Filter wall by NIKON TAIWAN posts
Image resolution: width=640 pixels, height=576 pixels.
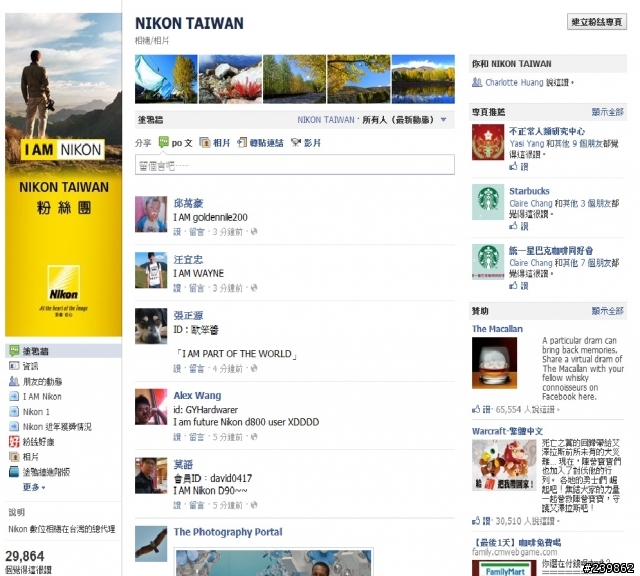(326, 120)
